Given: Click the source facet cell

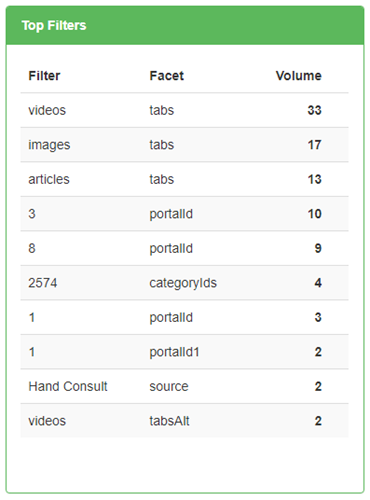Looking at the screenshot, I should 169,386.
